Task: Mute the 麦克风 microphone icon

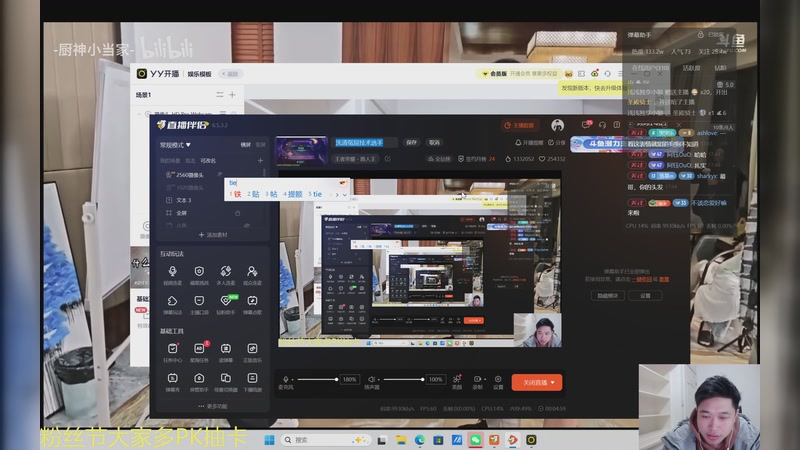Action: click(286, 379)
